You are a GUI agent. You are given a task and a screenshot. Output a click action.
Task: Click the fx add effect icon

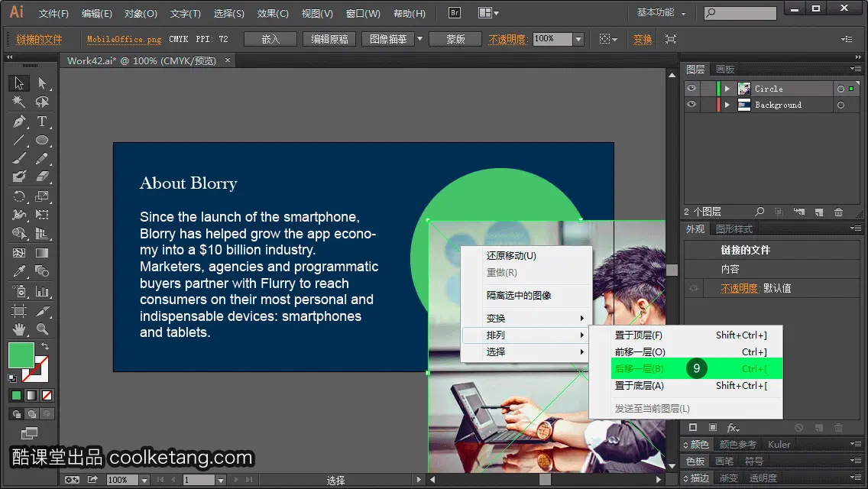[733, 428]
